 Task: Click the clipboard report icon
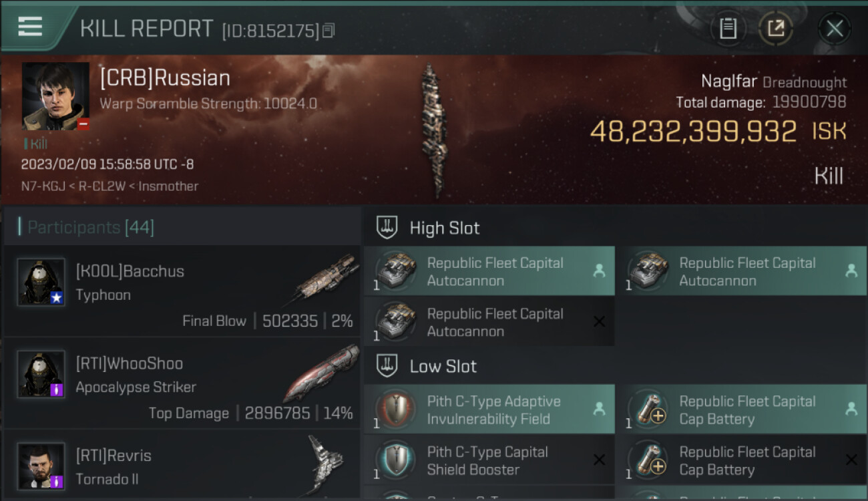click(728, 29)
